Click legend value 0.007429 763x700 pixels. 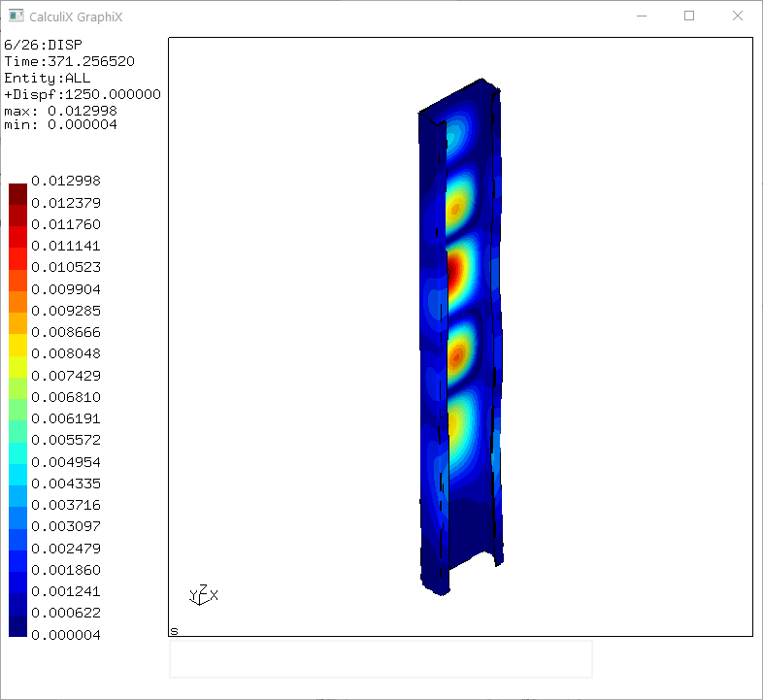point(66,376)
